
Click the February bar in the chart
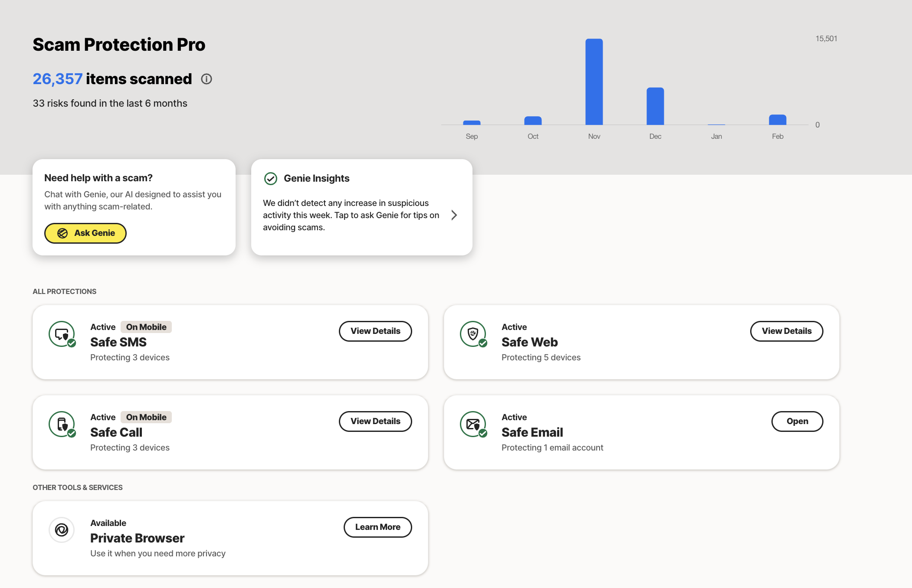pyautogui.click(x=777, y=120)
